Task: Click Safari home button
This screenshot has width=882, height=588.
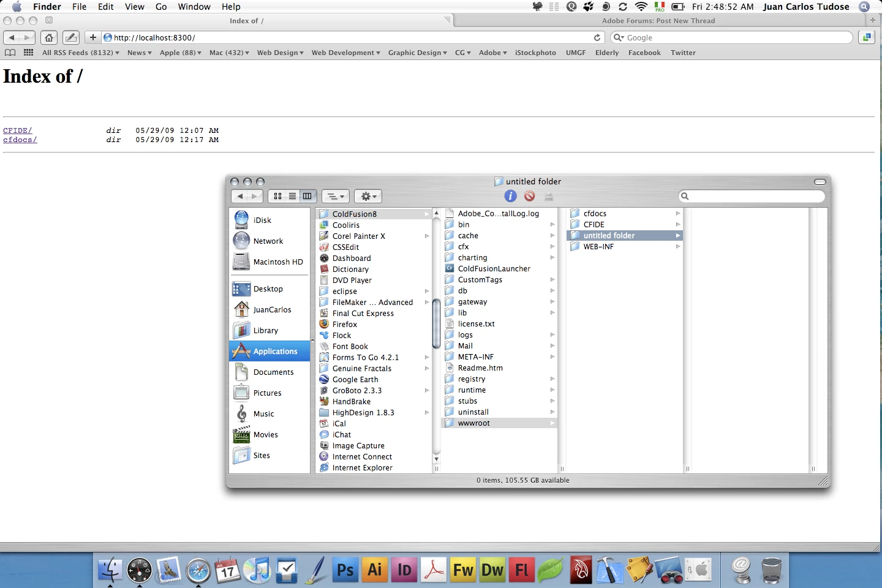Action: (49, 37)
